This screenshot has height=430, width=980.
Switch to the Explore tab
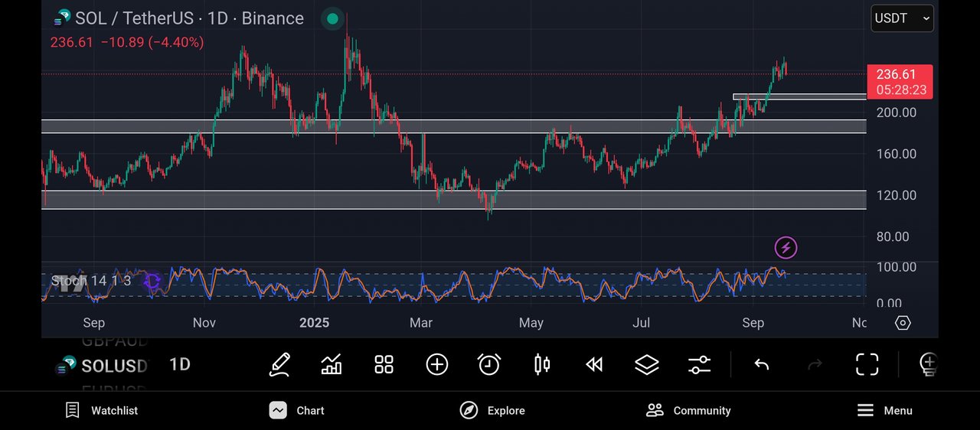492,410
